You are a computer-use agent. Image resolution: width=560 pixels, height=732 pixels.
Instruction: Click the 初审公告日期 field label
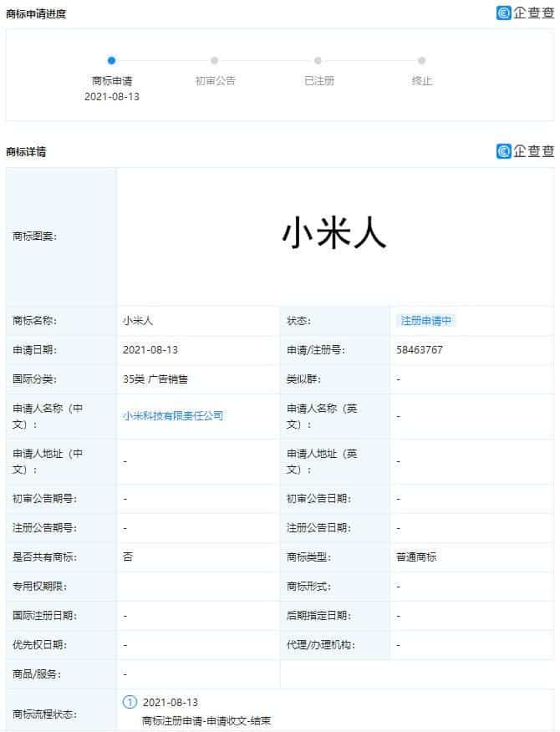point(318,499)
